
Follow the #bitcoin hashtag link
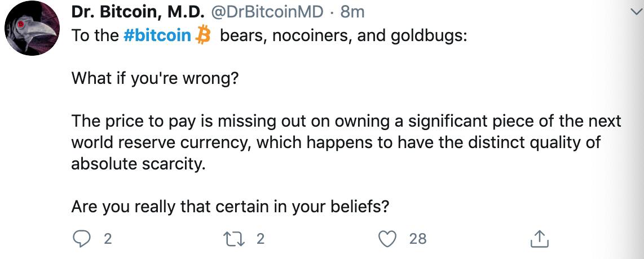157,36
